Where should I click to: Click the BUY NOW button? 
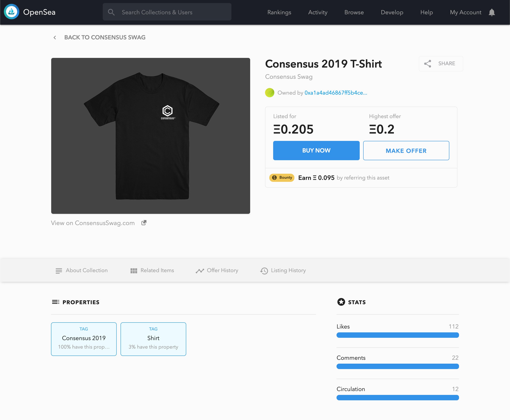click(x=316, y=151)
